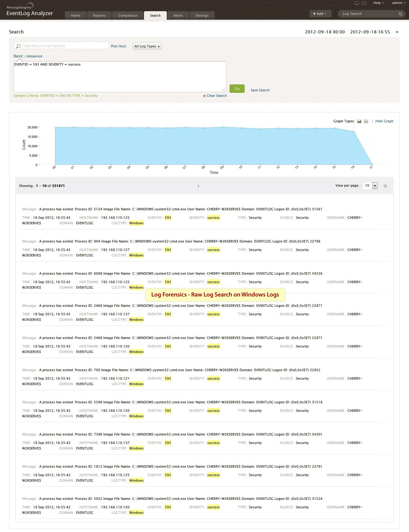409x532 pixels.
Task: Expand the View per page dropdown
Action: pyautogui.click(x=375, y=186)
